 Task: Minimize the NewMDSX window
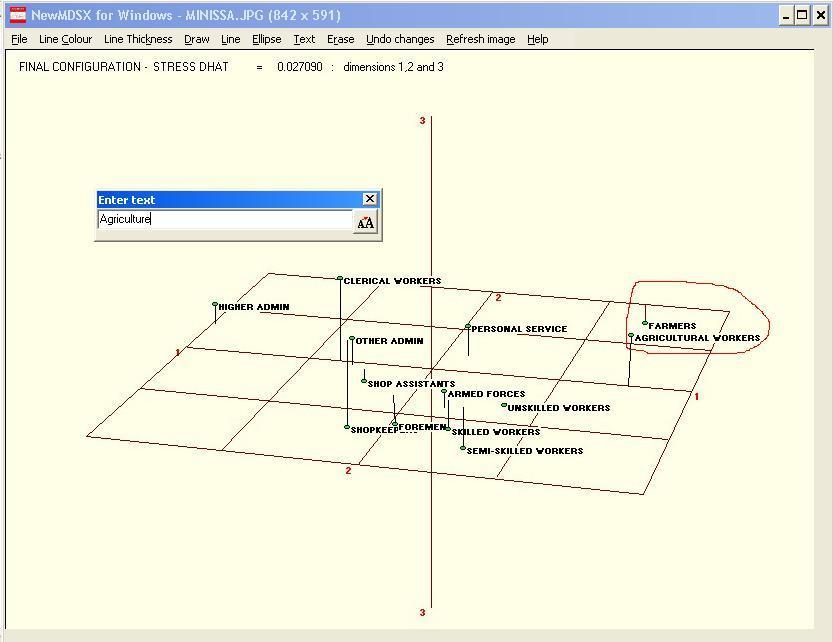coord(786,15)
